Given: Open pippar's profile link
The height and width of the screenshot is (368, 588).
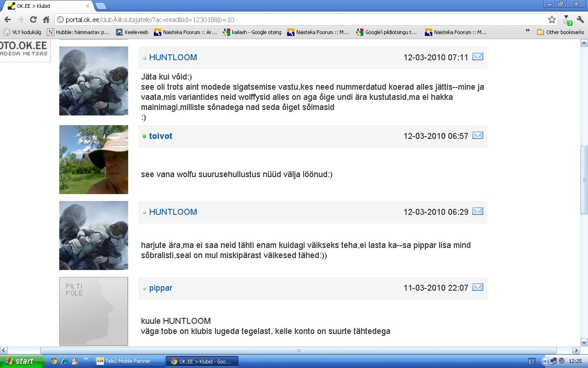Looking at the screenshot, I should (x=161, y=288).
